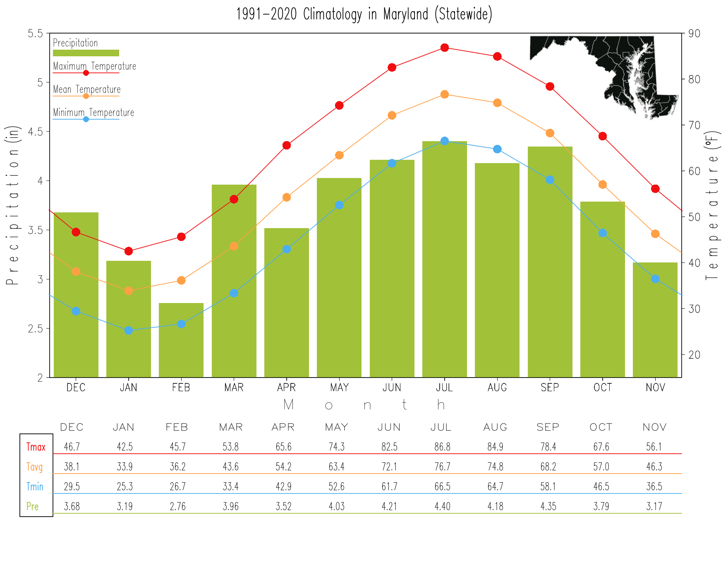Image resolution: width=728 pixels, height=563 pixels.
Task: Click the July orange mean temperature point
Action: 445,94
